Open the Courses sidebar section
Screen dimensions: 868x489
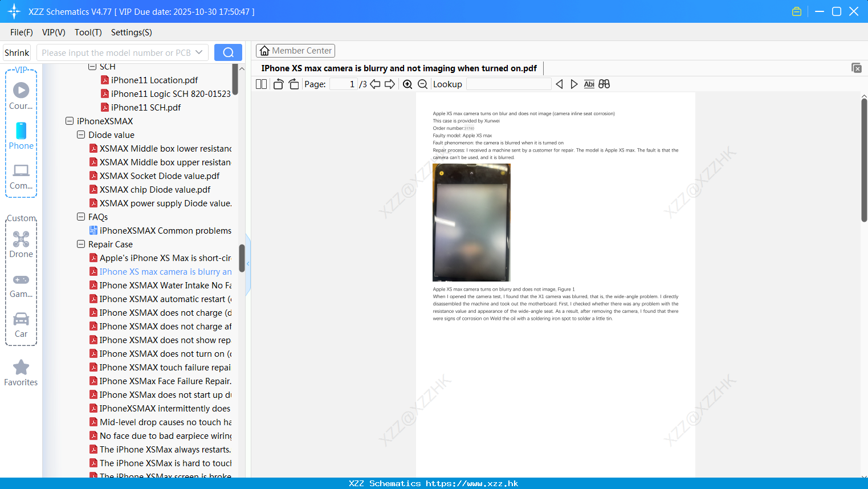[21, 96]
